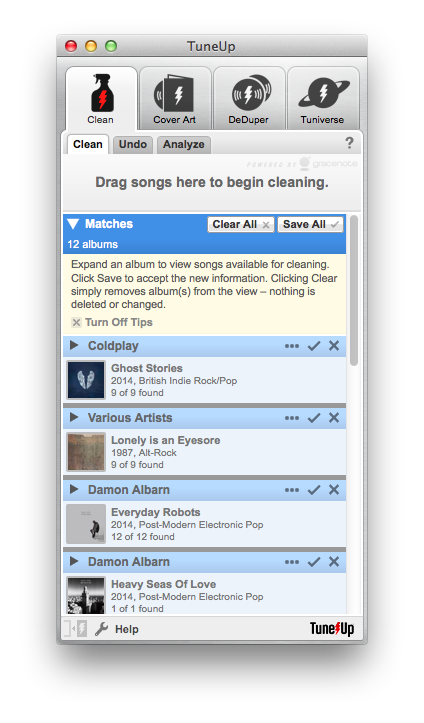Expand the Various Artists album row
Screen dimensions: 424x723
74,417
